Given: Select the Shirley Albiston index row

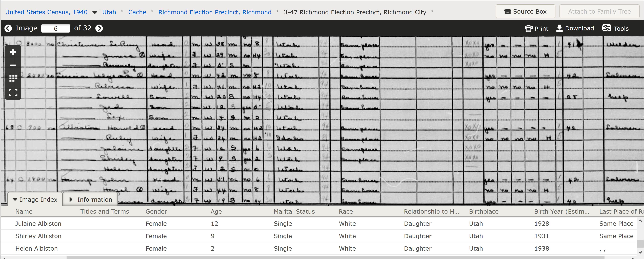Looking at the screenshot, I should 38,236.
